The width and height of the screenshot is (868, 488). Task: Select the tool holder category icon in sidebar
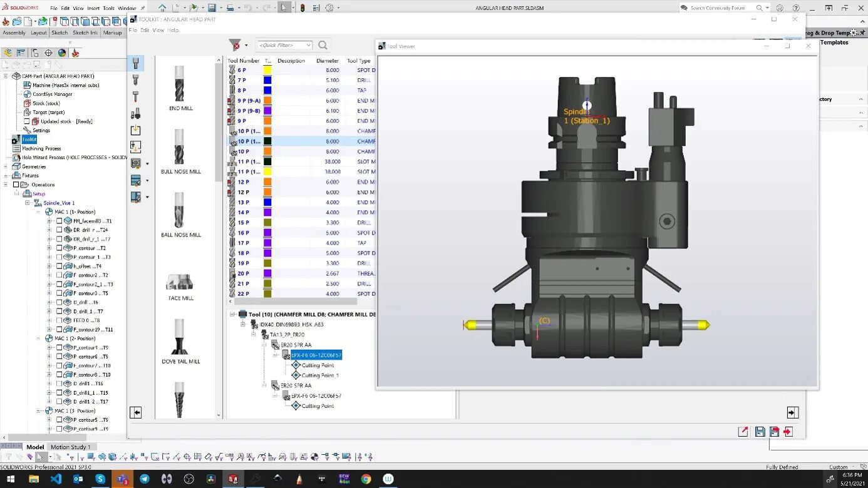tap(135, 114)
